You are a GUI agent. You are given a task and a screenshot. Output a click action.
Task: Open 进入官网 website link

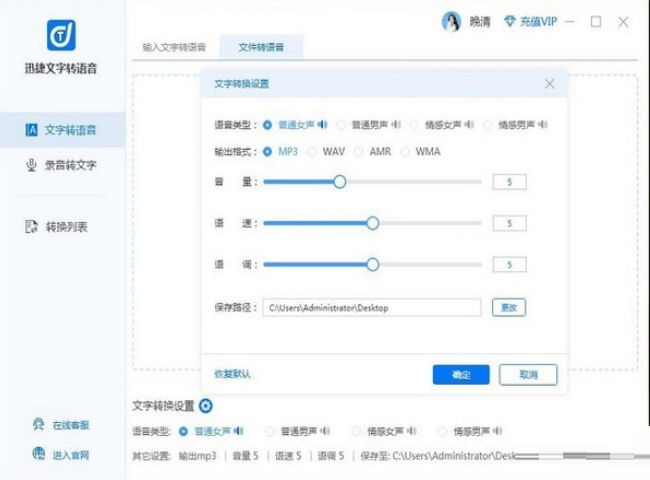point(70,455)
